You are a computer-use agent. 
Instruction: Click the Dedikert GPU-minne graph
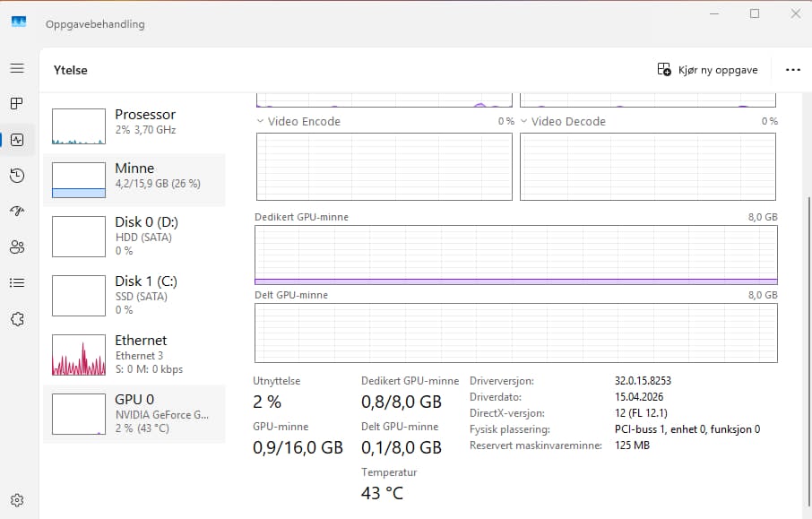515,255
